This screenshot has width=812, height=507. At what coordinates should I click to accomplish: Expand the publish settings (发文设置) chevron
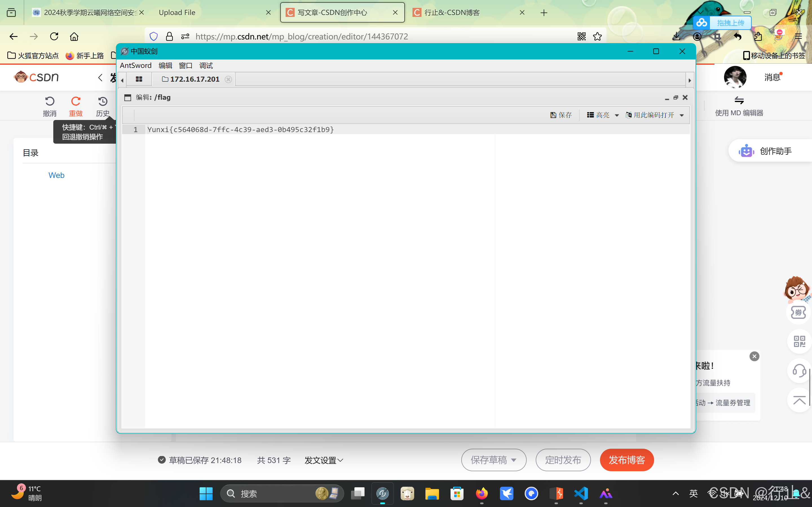[x=340, y=461]
